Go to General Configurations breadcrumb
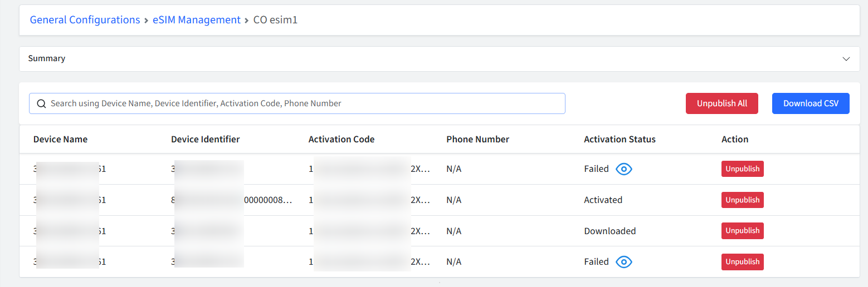 [85, 20]
